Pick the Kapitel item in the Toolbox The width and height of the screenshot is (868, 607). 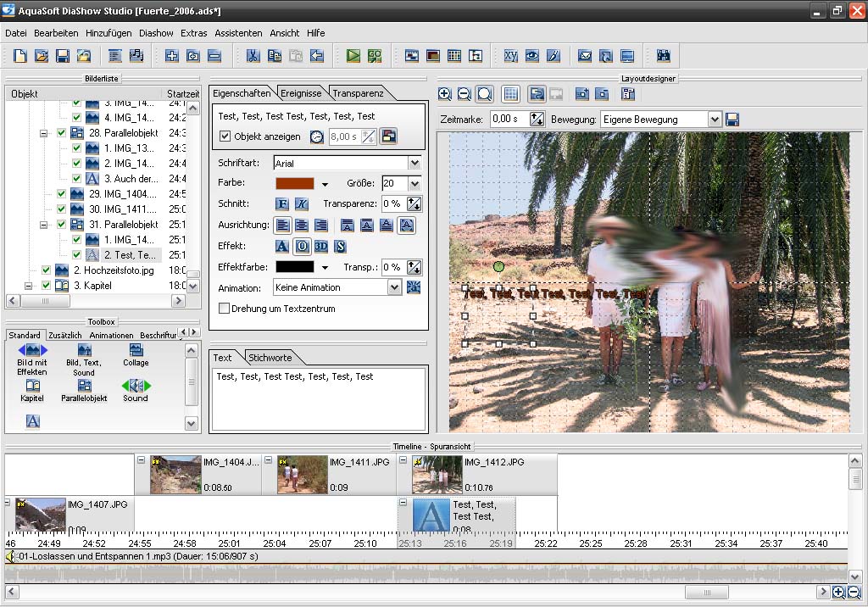coord(32,391)
